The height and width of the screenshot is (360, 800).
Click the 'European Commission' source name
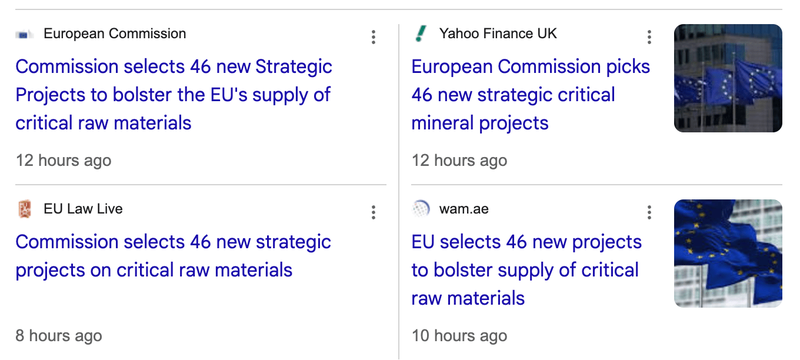coord(115,34)
